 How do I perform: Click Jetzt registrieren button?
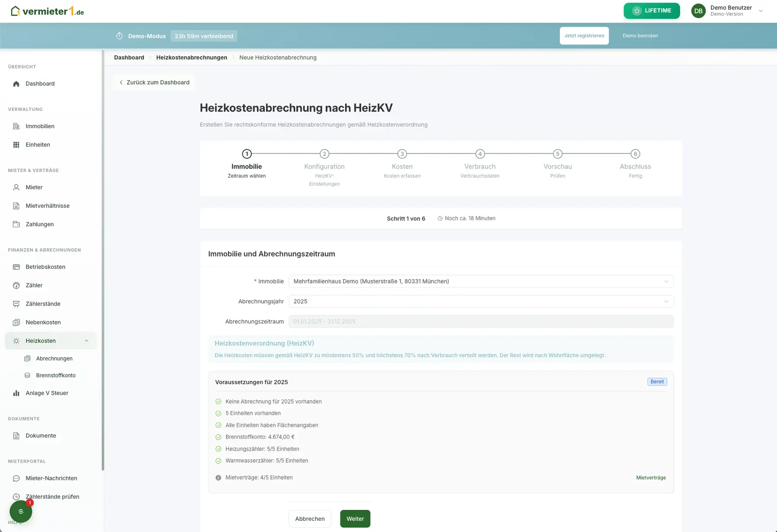click(x=584, y=36)
